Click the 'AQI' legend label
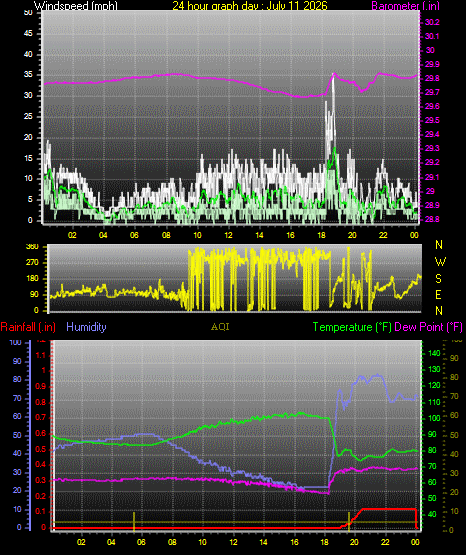This screenshot has height=555, width=466. (x=220, y=327)
